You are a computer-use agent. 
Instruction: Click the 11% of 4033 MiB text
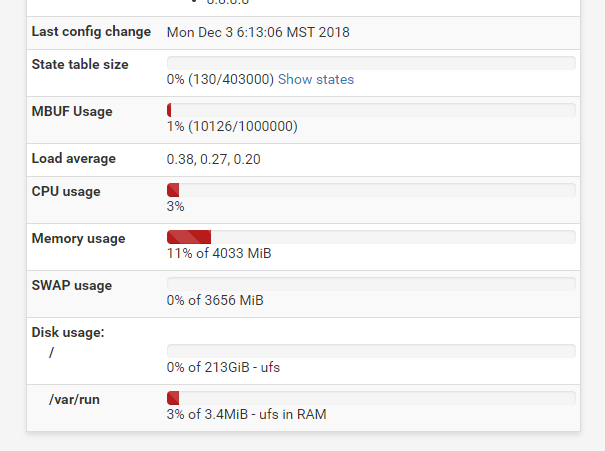click(x=219, y=253)
